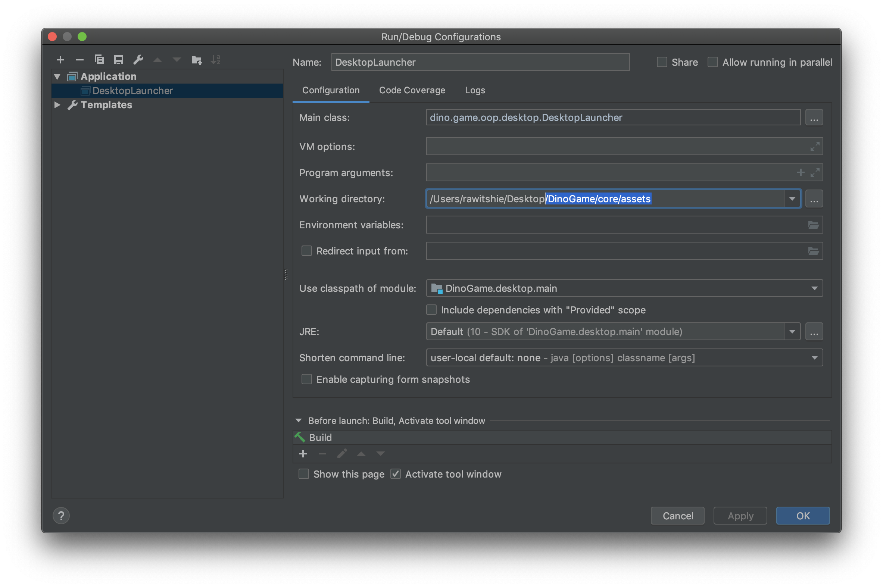Click the copy configuration icon
Screen dimensions: 883x588
click(x=99, y=60)
